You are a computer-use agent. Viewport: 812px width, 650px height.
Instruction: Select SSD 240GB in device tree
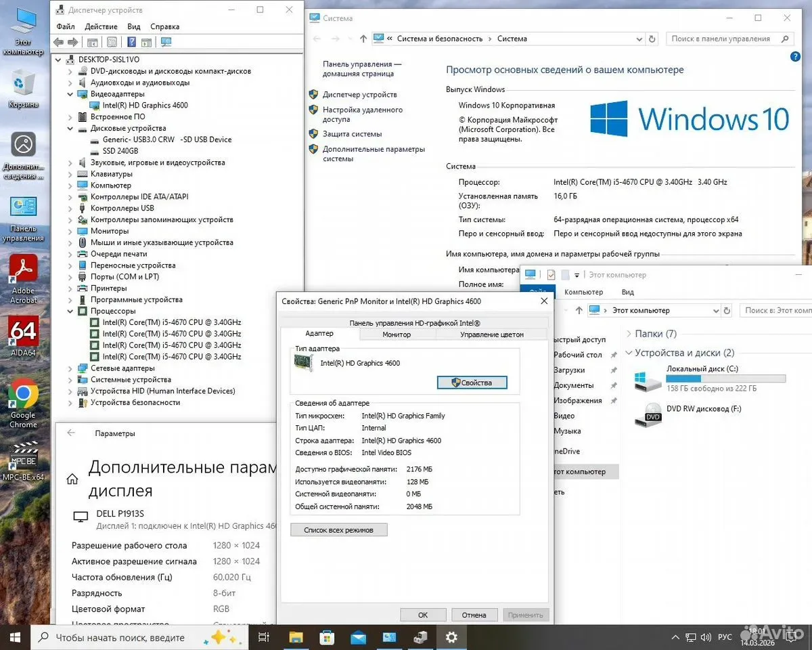[120, 151]
